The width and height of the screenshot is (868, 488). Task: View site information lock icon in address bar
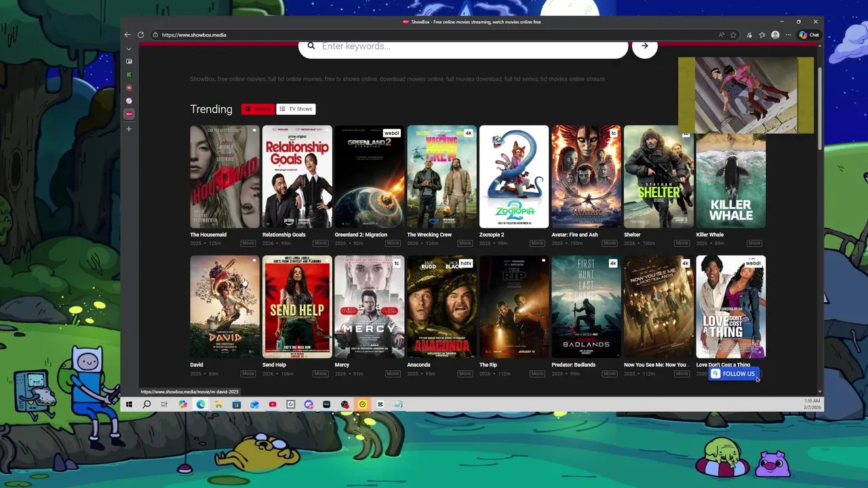coord(155,35)
